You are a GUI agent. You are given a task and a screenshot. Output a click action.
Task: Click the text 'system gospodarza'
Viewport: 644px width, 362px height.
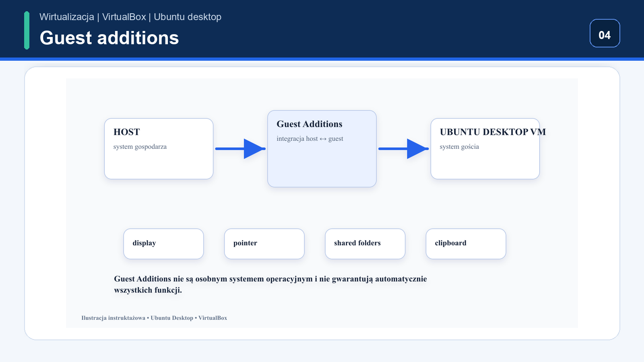pos(140,147)
